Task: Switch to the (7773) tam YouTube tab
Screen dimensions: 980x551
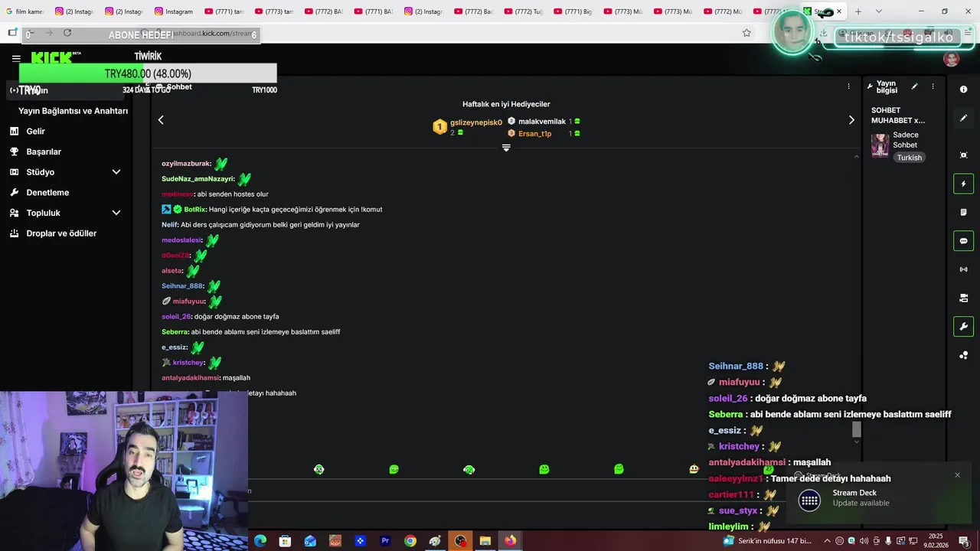Action: 273,11
